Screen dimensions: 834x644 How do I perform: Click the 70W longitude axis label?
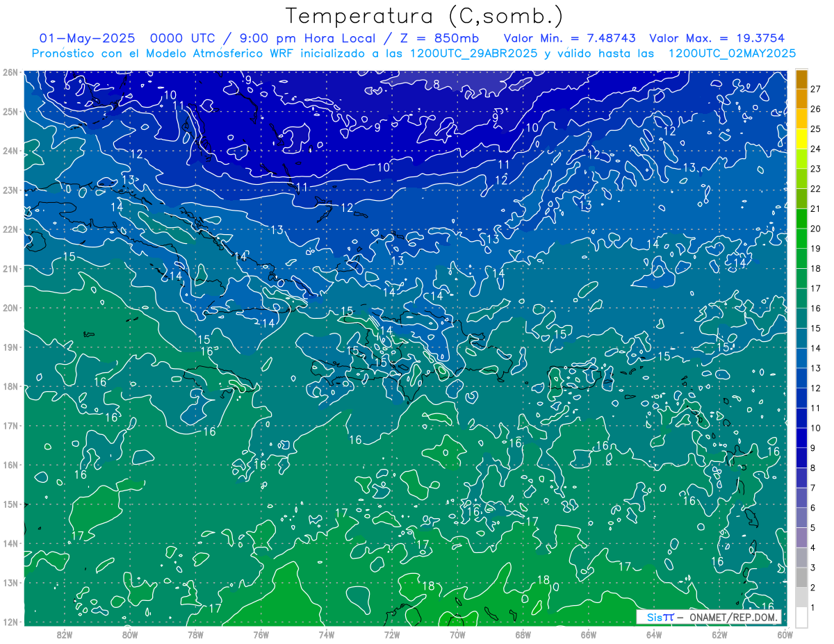click(x=457, y=634)
